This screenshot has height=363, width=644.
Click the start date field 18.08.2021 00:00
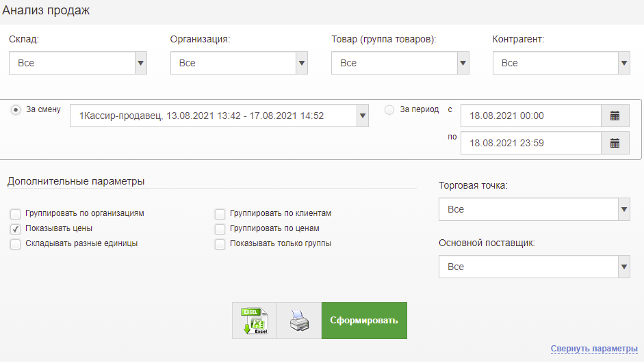[531, 116]
